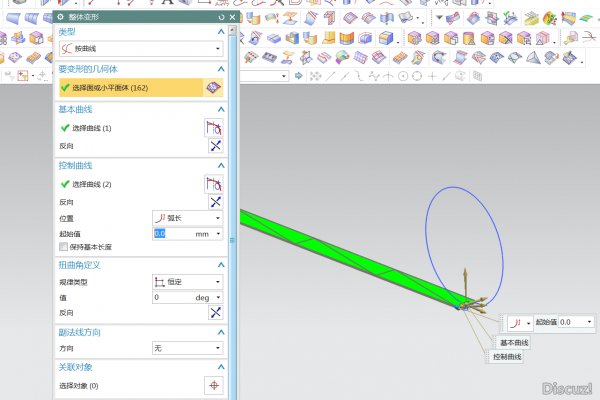The image size is (600, 400).
Task: Click the 反向 reverse icon under 扭曲角定义
Action: tap(213, 313)
